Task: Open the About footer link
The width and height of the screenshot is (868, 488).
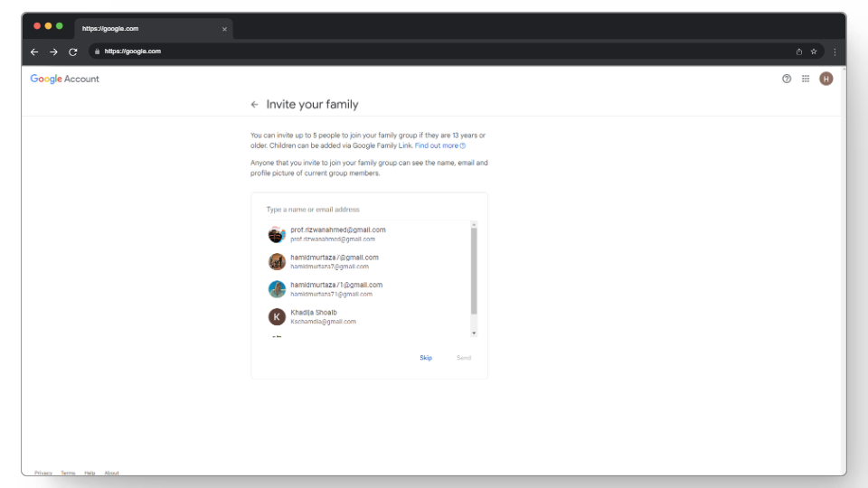Action: [112, 473]
